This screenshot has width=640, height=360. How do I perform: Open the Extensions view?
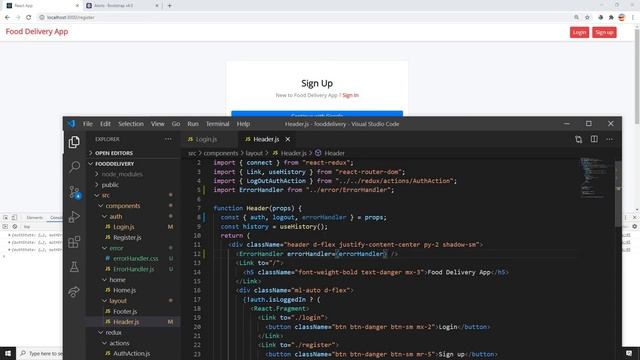pos(74,242)
